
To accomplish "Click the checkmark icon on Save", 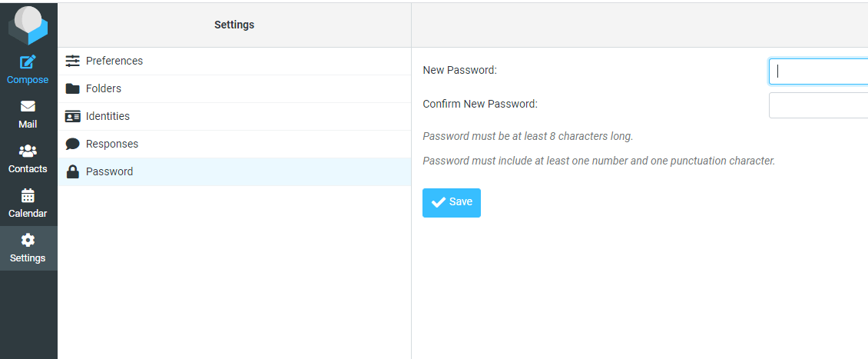I will pyautogui.click(x=439, y=202).
